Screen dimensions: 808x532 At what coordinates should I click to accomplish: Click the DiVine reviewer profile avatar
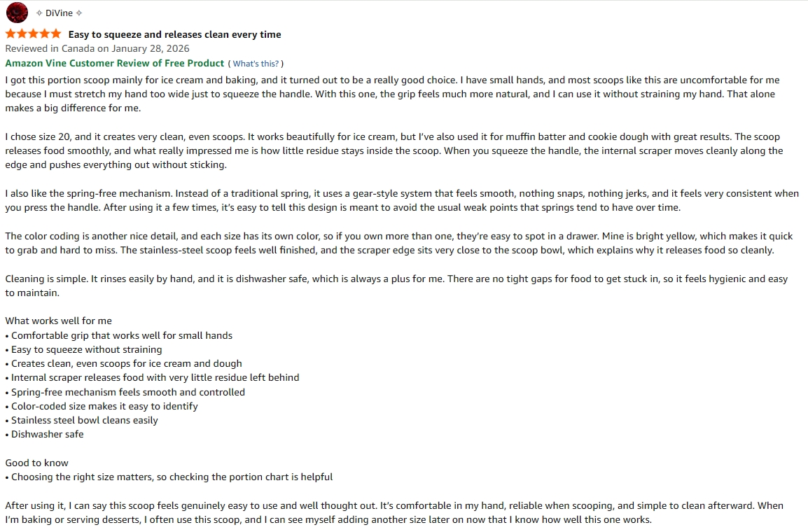tap(17, 13)
